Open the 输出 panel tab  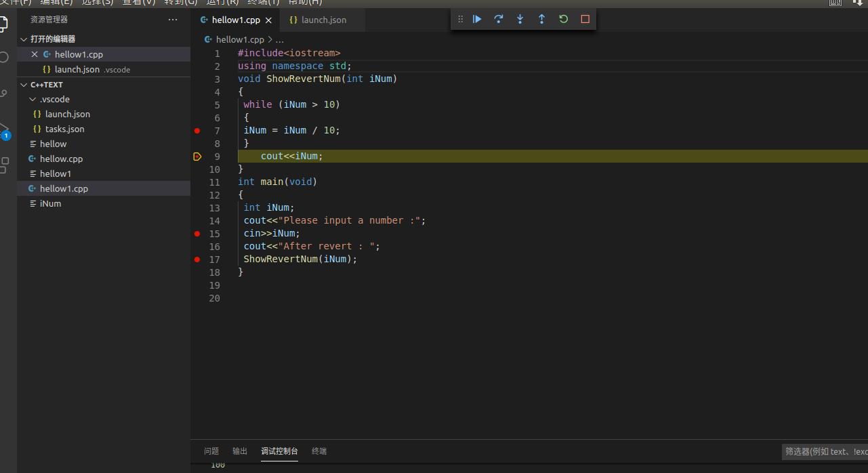coord(240,451)
